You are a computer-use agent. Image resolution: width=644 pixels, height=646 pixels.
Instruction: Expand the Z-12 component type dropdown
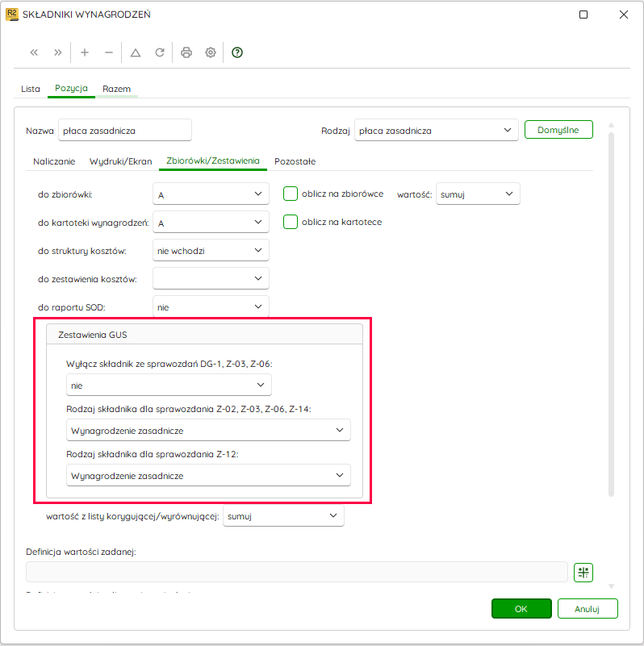tap(208, 476)
